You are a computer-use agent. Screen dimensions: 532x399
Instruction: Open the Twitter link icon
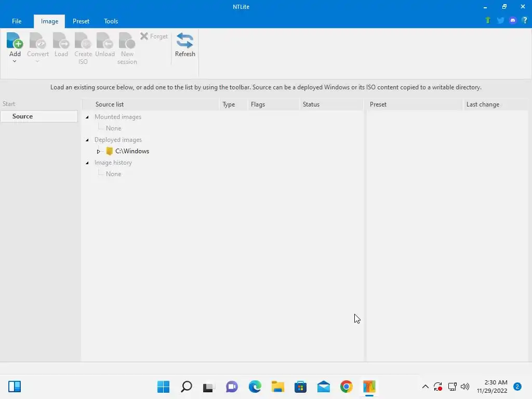click(x=500, y=20)
